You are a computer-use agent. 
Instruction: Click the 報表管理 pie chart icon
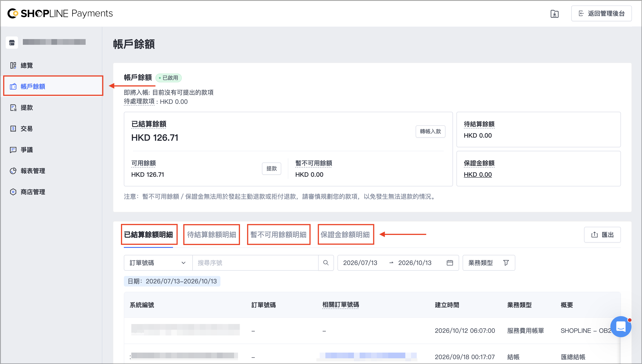click(x=13, y=171)
